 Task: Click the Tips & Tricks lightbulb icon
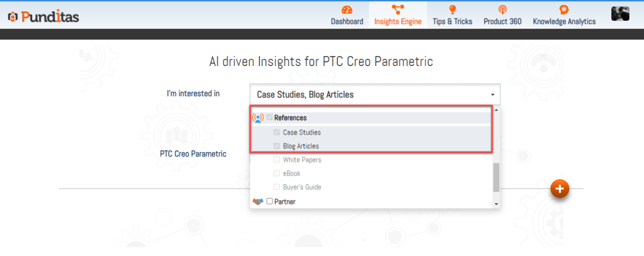point(452,9)
